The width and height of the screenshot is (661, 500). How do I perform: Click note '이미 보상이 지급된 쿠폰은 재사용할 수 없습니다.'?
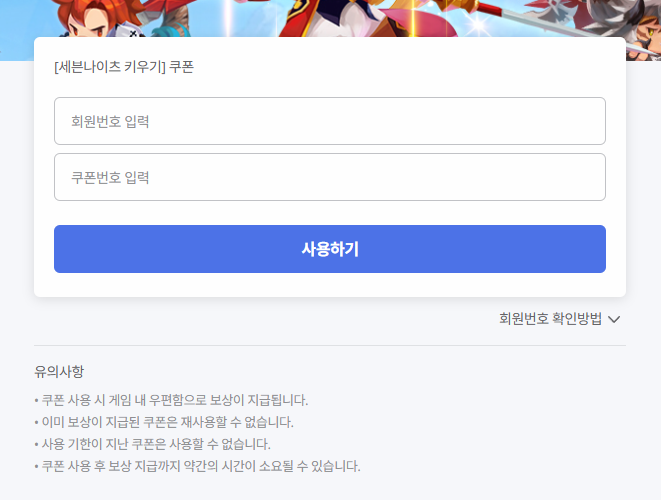click(x=164, y=422)
